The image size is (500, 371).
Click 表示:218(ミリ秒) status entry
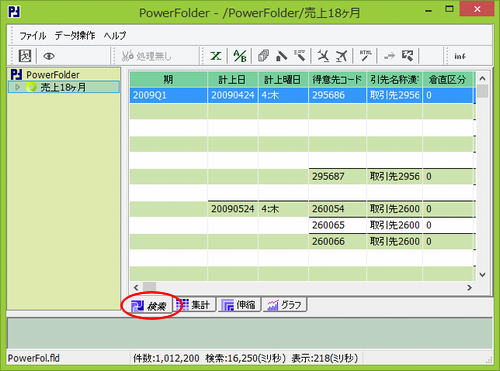click(325, 358)
